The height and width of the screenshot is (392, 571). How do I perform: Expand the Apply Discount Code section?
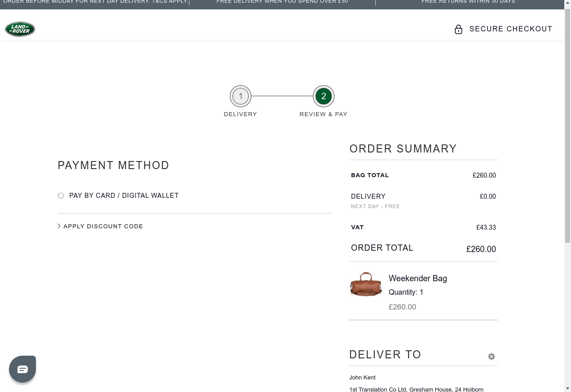click(x=103, y=226)
